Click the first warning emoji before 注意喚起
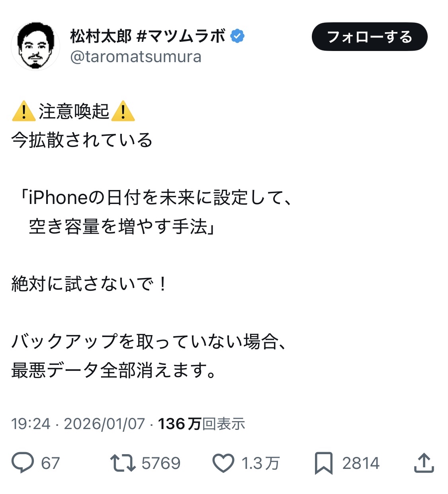 coord(24,111)
